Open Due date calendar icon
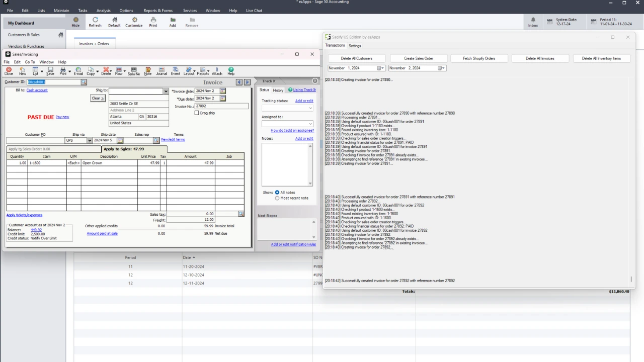644x362 pixels. [223, 99]
